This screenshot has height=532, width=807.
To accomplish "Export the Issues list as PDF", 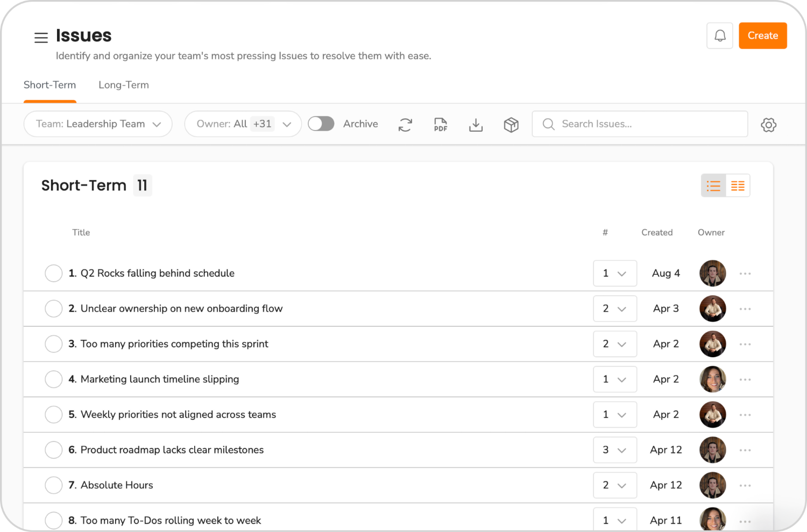I will point(440,124).
